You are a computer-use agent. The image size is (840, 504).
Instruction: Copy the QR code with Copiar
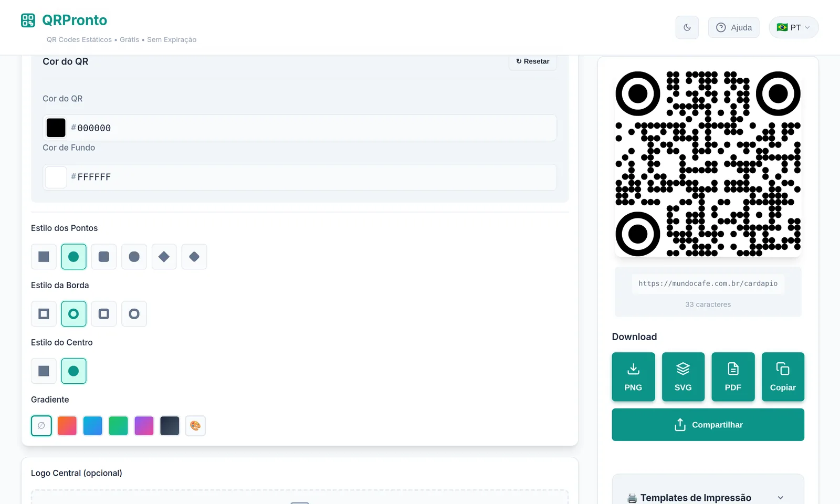pos(783,377)
